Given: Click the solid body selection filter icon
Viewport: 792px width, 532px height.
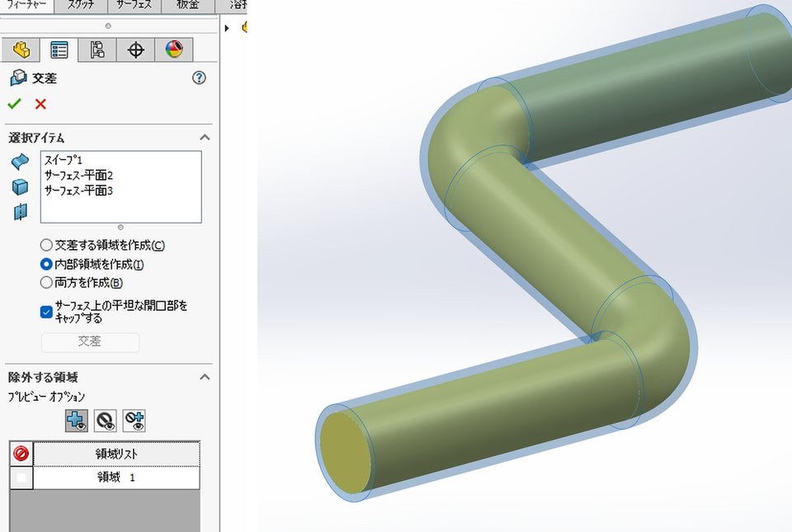Looking at the screenshot, I should pos(20,186).
